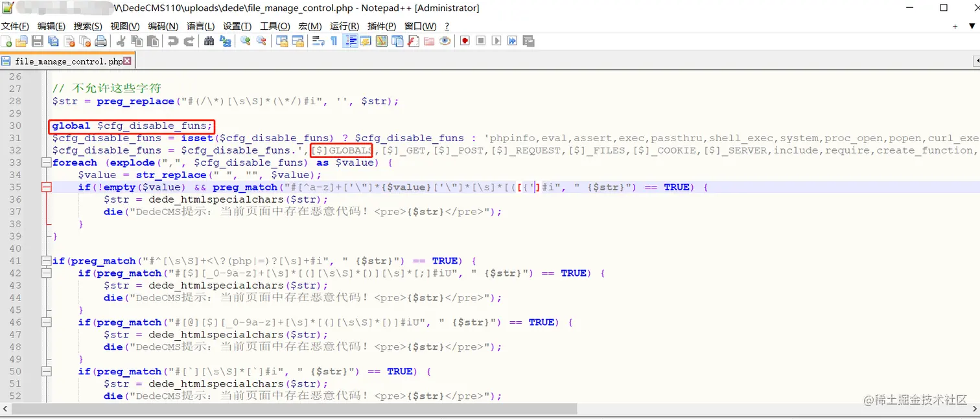The width and height of the screenshot is (980, 419).
Task: Click the tab bar scroll arrow at right
Action: pyautogui.click(x=975, y=61)
